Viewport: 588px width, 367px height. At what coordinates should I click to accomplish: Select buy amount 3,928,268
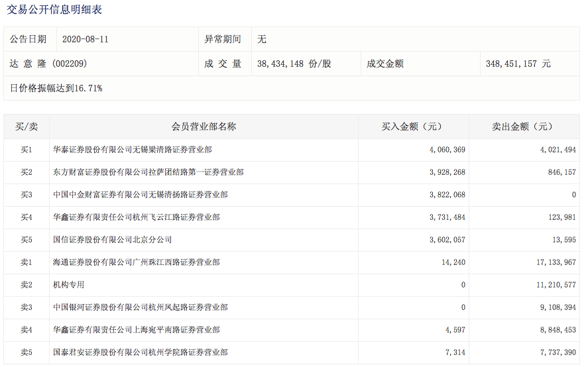[x=447, y=172]
